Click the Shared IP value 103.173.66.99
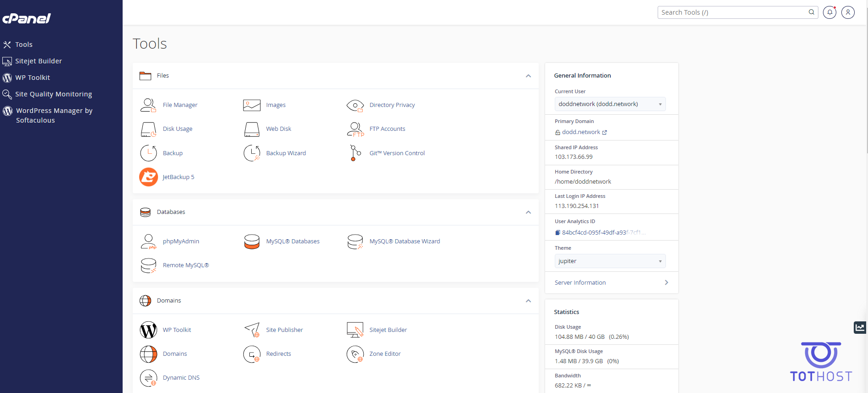Image resolution: width=868 pixels, height=393 pixels. (x=574, y=157)
